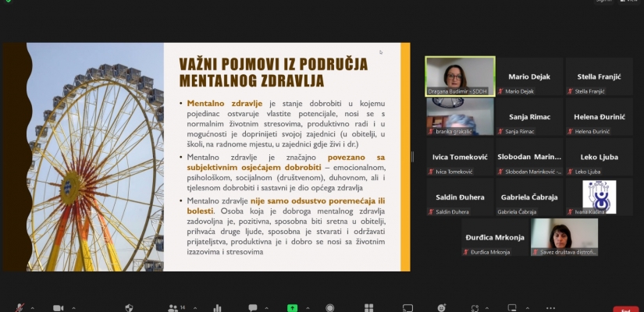Select Helena Đurinić's participant tile

[599, 116]
